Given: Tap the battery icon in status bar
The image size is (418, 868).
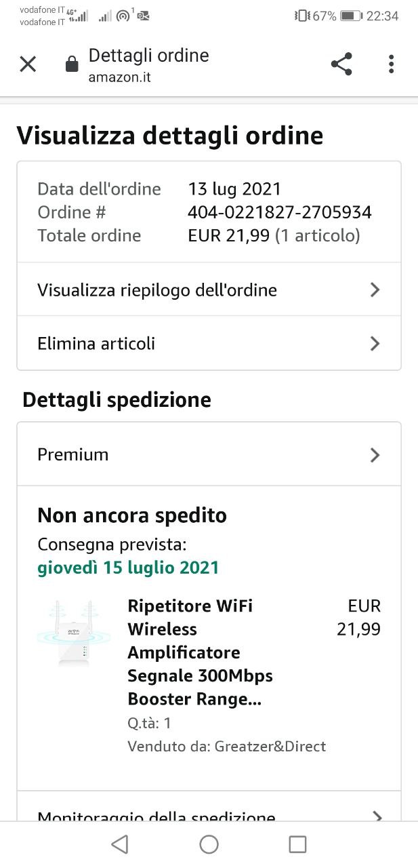Looking at the screenshot, I should pyautogui.click(x=350, y=16).
